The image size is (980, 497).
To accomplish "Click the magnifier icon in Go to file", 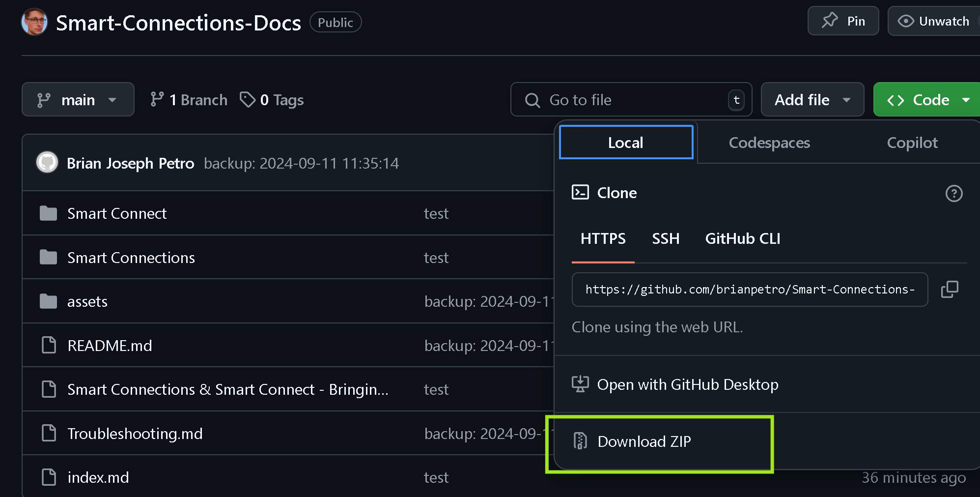I will coord(532,100).
